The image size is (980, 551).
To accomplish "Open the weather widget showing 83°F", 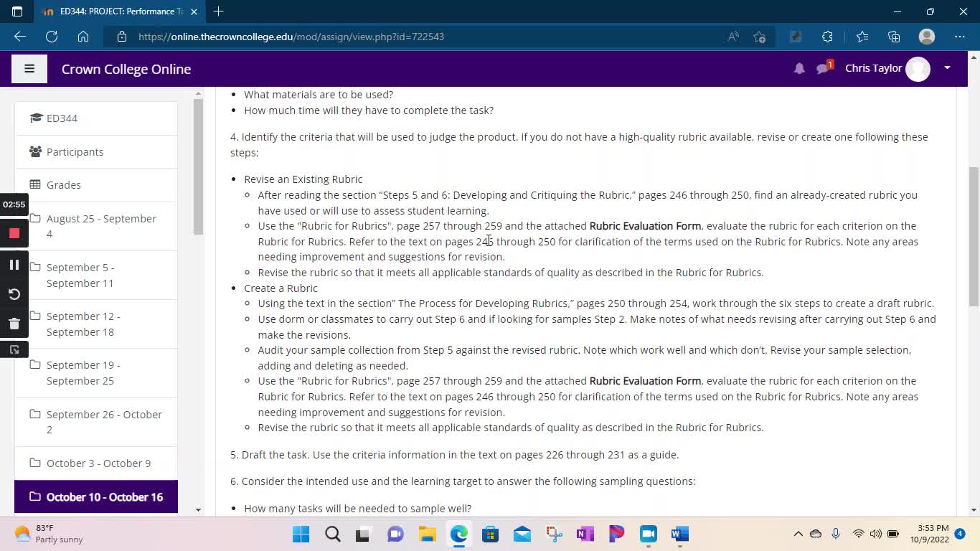I will (50, 534).
